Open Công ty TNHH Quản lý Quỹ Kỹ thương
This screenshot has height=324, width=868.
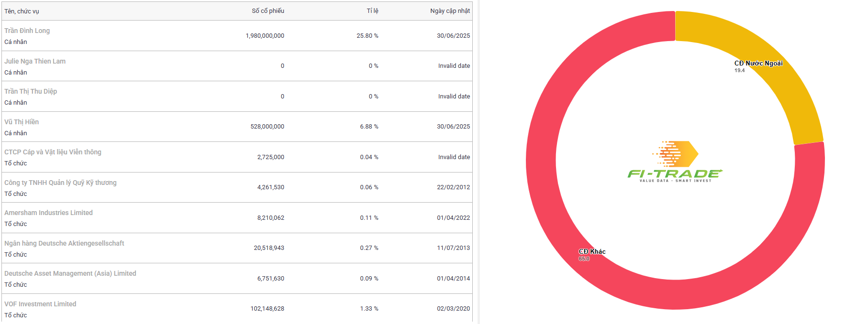tap(60, 183)
